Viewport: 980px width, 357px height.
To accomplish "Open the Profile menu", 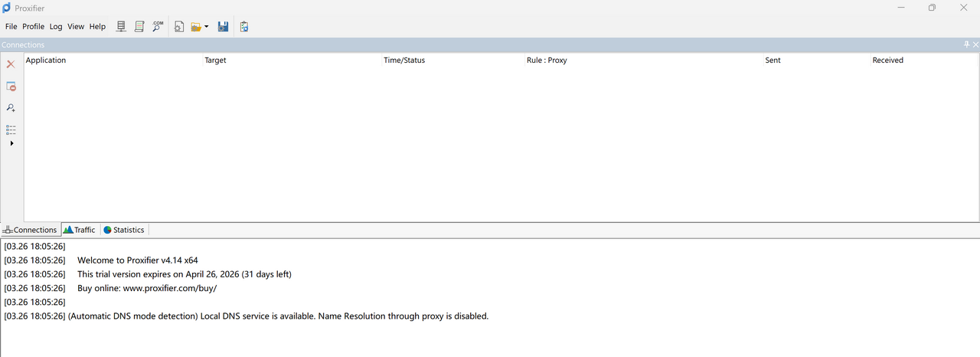I will pyautogui.click(x=33, y=27).
